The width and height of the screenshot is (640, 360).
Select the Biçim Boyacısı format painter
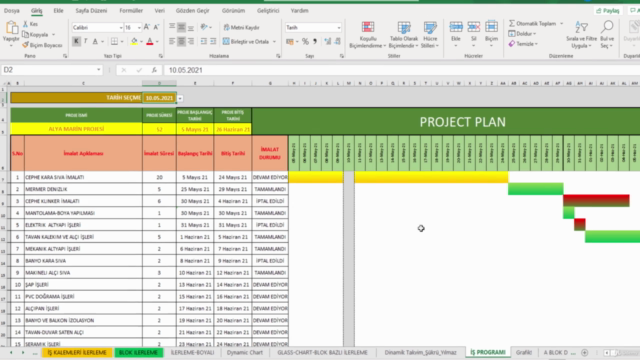click(x=42, y=45)
